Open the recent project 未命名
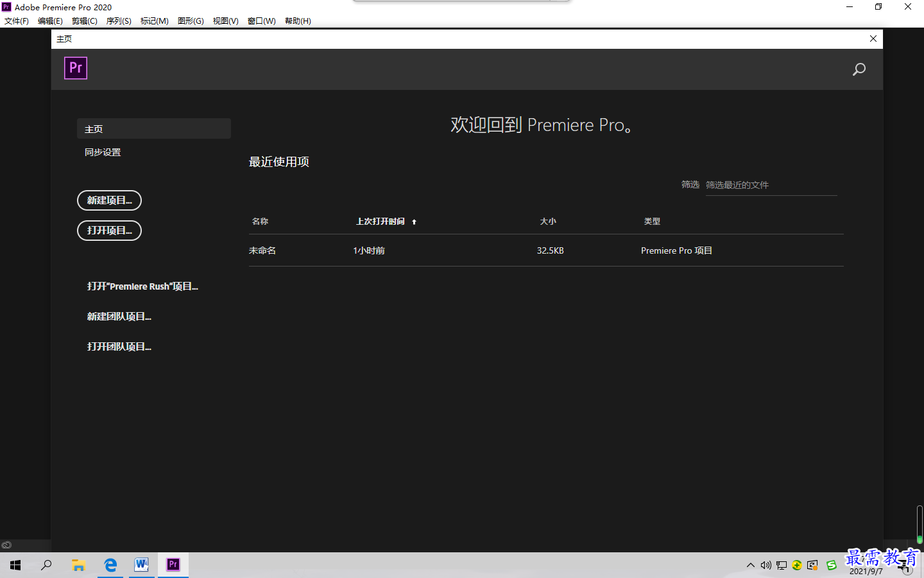This screenshot has width=924, height=578. coord(262,250)
